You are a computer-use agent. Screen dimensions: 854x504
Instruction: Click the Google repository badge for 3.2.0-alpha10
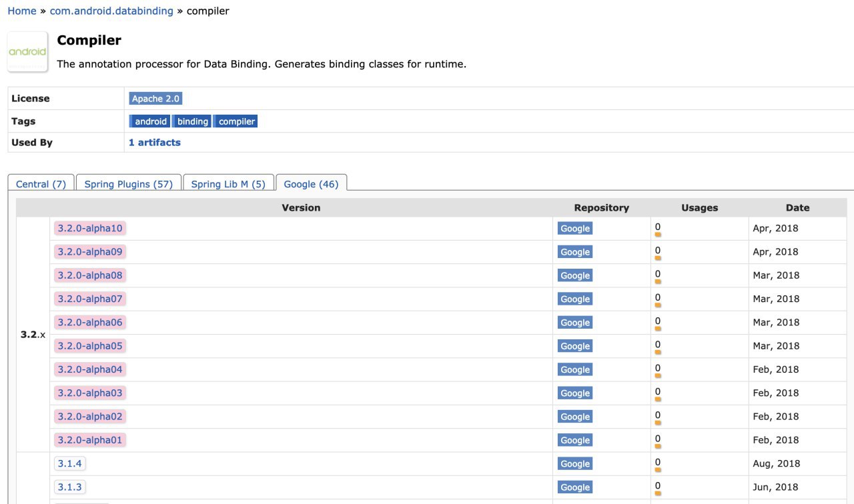click(x=575, y=229)
